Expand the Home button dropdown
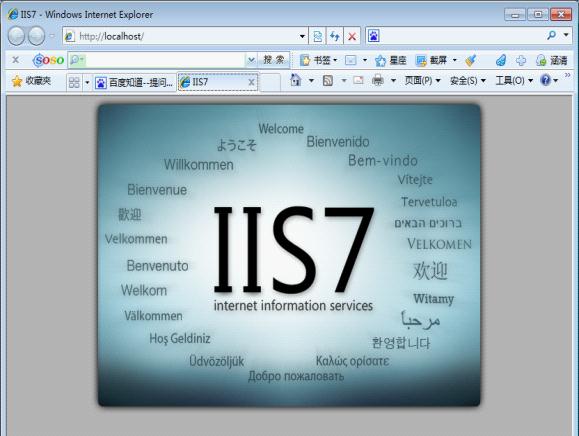The height and width of the screenshot is (436, 579). click(311, 80)
